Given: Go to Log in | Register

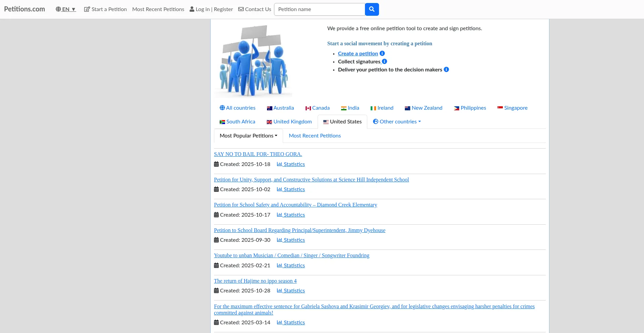Looking at the screenshot, I should [211, 9].
